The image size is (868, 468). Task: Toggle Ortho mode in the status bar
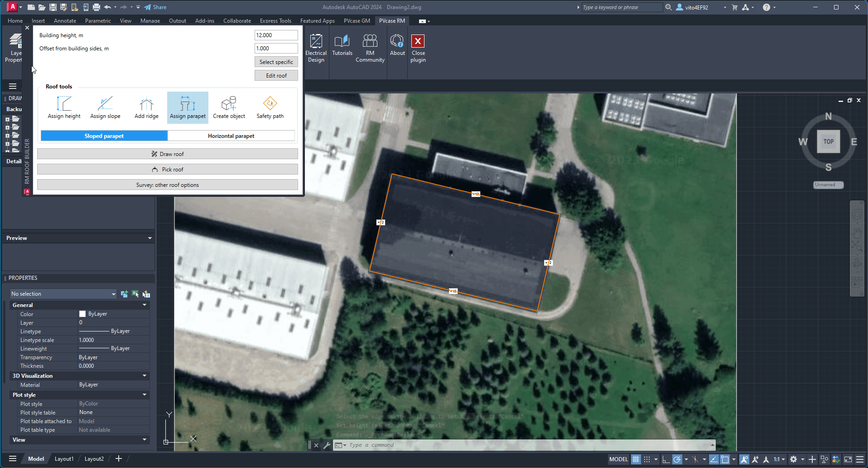666,459
